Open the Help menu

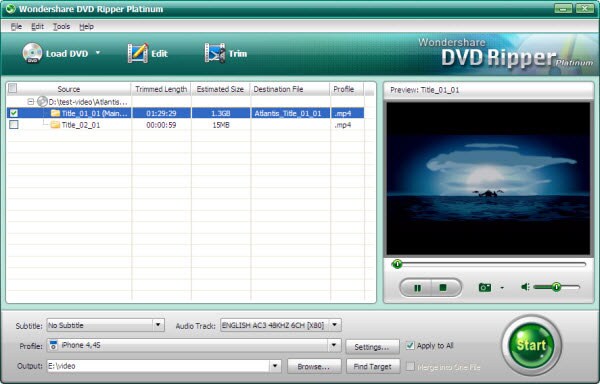[x=86, y=26]
